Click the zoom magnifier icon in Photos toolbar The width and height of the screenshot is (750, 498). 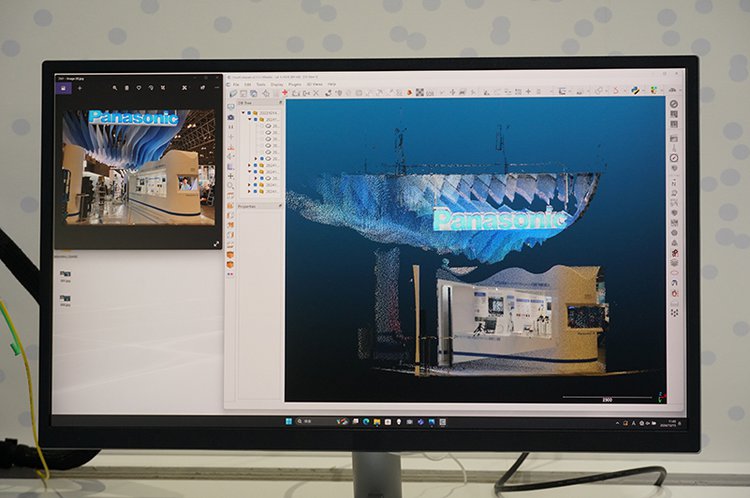115,88
